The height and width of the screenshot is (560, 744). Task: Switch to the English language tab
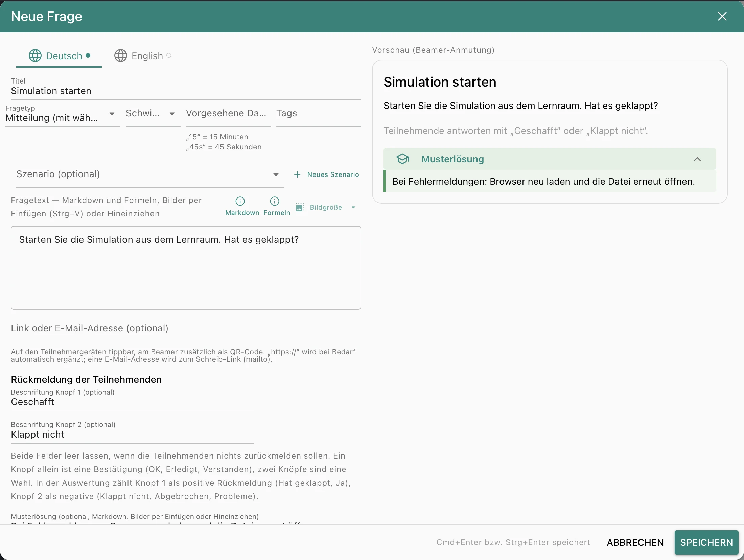tap(143, 56)
